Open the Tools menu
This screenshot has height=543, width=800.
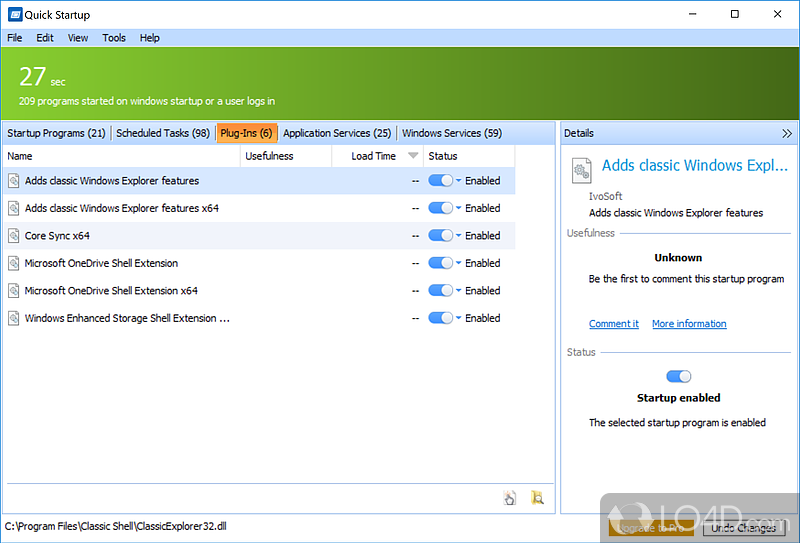tap(114, 38)
